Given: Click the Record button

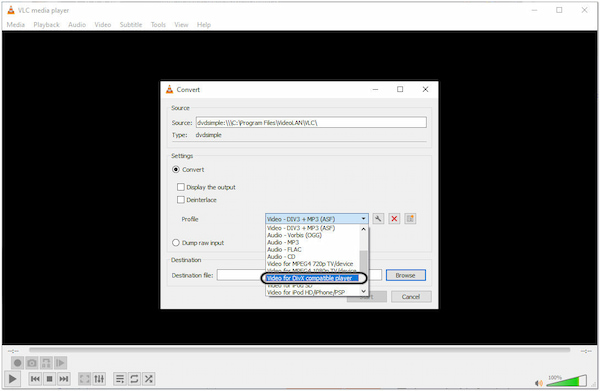Looking at the screenshot, I should 17,363.
